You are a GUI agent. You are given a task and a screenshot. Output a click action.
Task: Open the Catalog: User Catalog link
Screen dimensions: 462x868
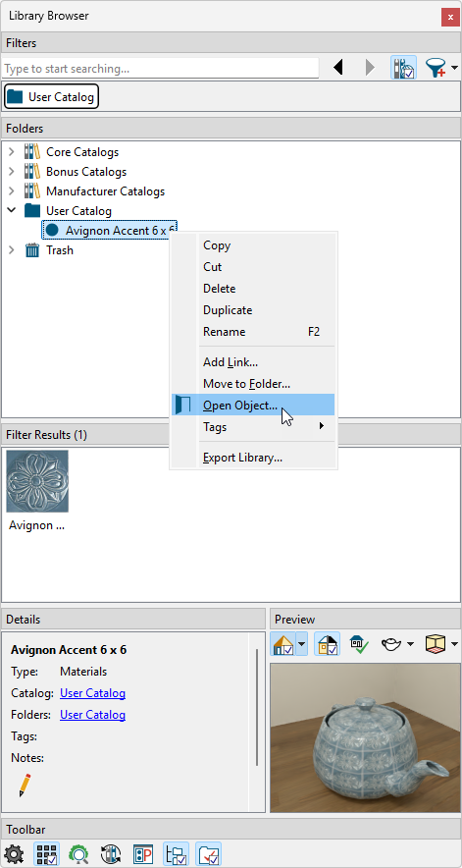click(x=92, y=693)
